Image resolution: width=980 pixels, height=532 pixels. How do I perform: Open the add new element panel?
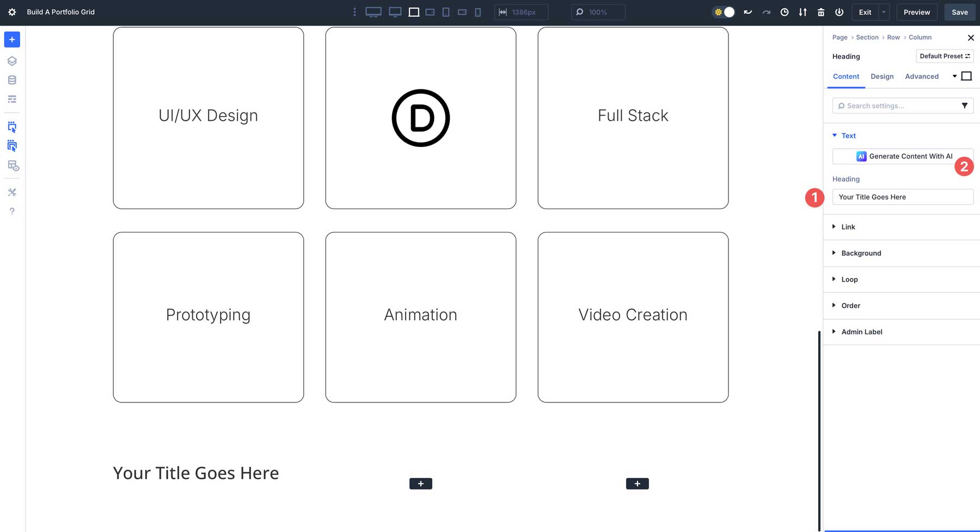tap(12, 39)
